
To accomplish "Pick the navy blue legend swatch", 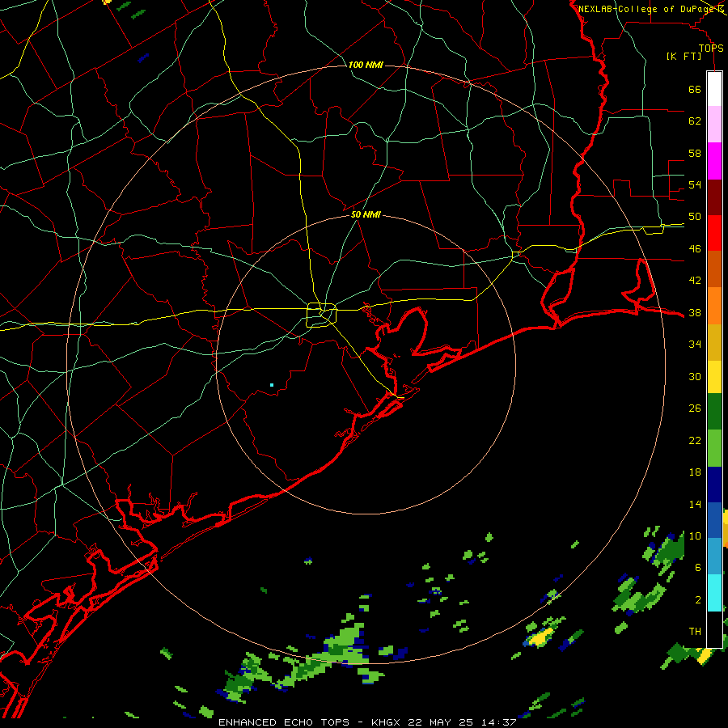I will [714, 485].
